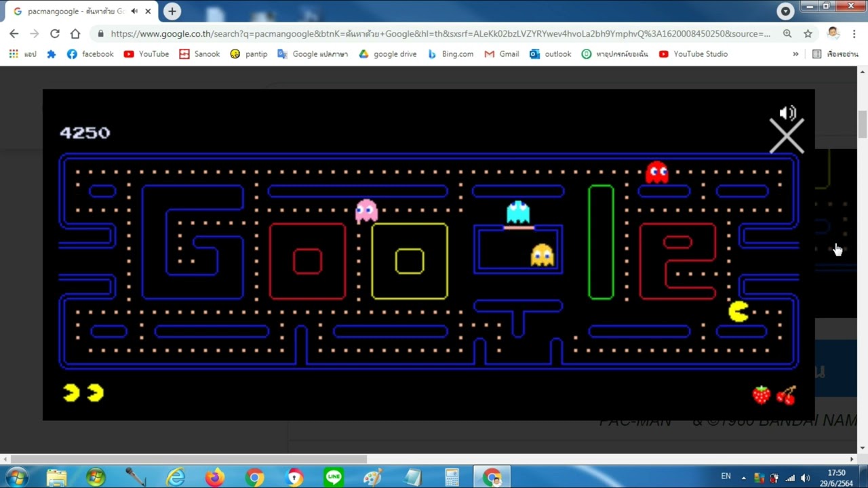Screen dimensions: 868x488
Task: Click the yellow Pac-Man character
Action: tap(738, 312)
